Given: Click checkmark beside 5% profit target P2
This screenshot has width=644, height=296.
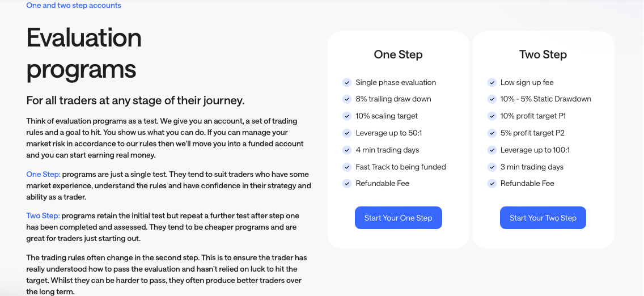Looking at the screenshot, I should point(492,133).
